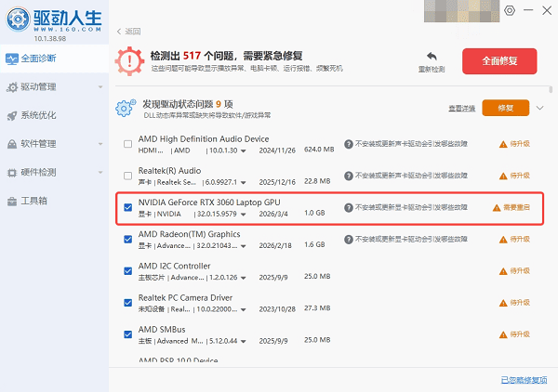Click the 重新检测 rescan arrow icon
The image size is (558, 392).
coord(431,56)
